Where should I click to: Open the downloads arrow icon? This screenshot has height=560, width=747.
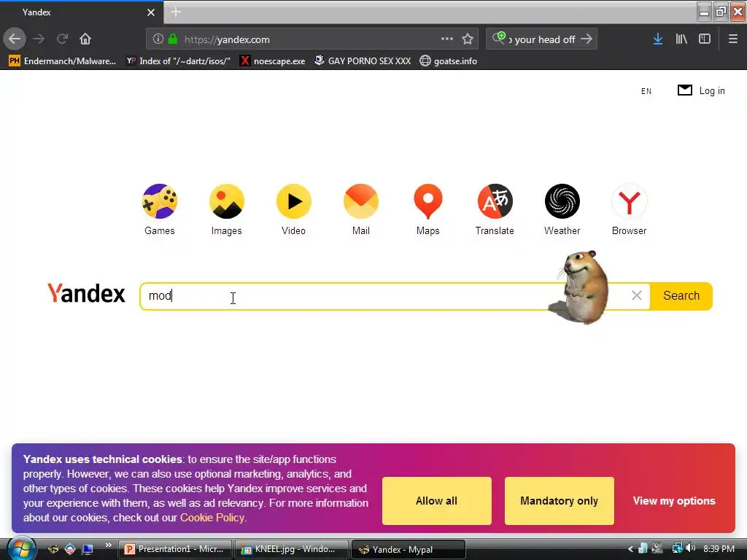[x=658, y=39]
